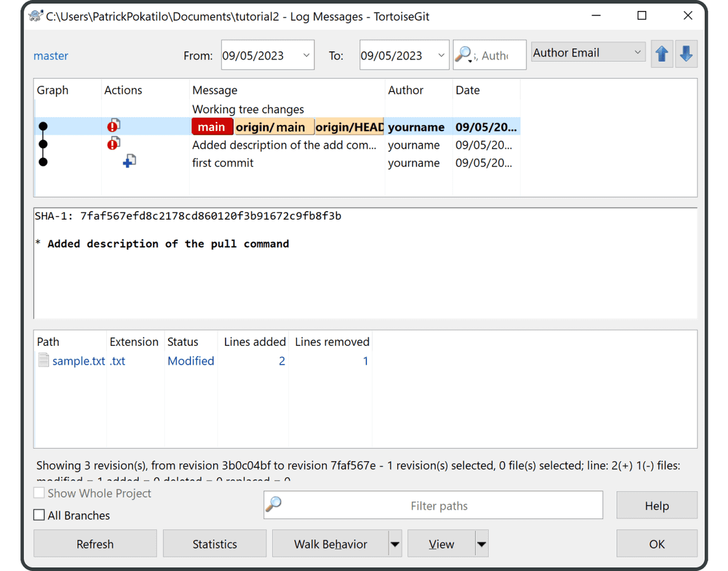This screenshot has width=728, height=571.
Task: Click inside the Filter paths input field
Action: point(439,504)
